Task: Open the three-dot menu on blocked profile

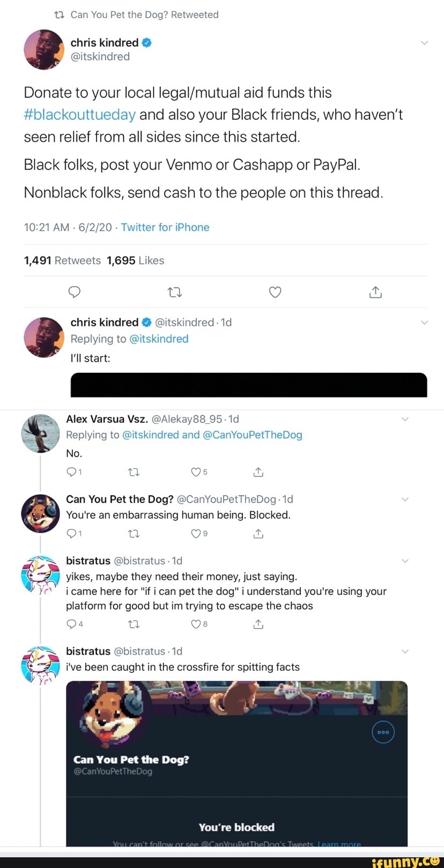Action: 383,732
